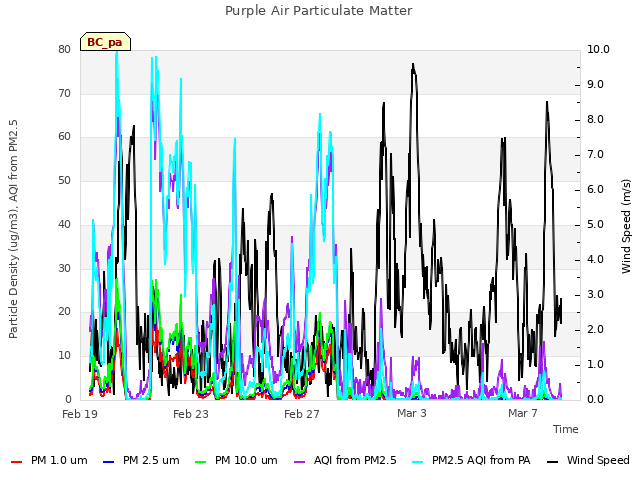Click the PM 10.0 um legend label

[246, 460]
